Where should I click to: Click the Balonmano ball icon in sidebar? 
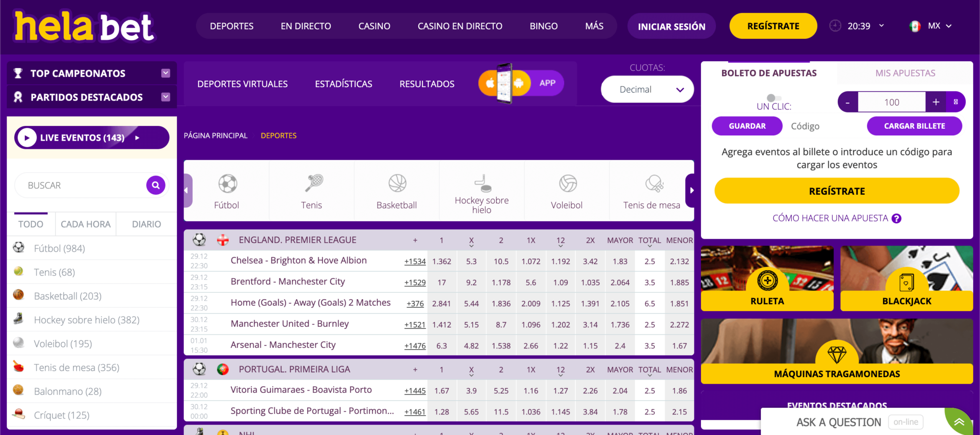pos(19,390)
